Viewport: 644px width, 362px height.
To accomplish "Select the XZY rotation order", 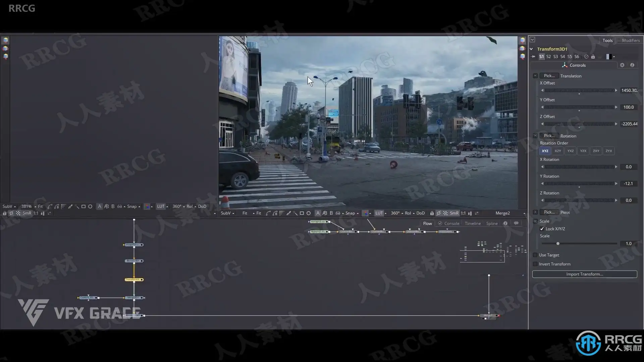I will pyautogui.click(x=558, y=151).
